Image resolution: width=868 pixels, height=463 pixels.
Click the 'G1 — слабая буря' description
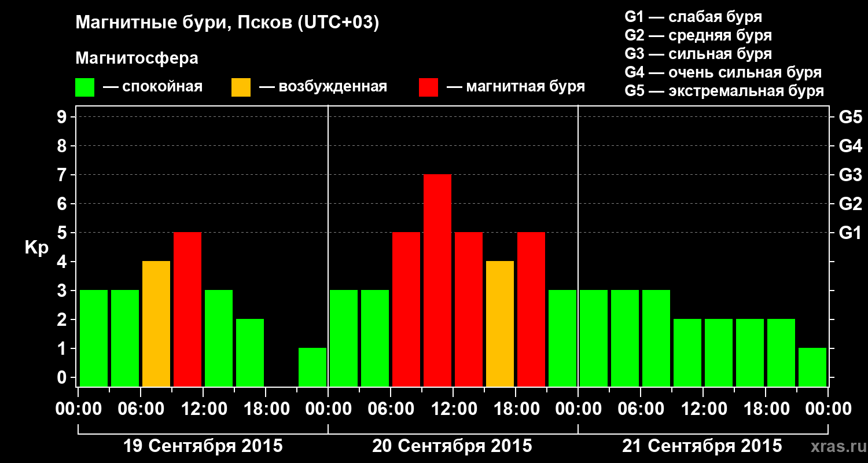(x=693, y=17)
